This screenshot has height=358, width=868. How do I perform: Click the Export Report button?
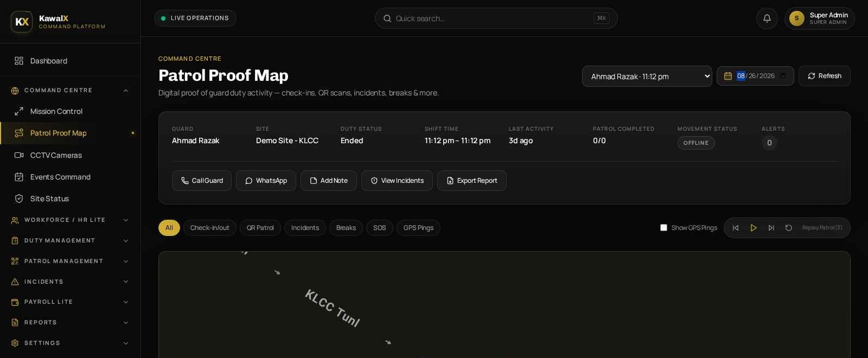tap(472, 181)
